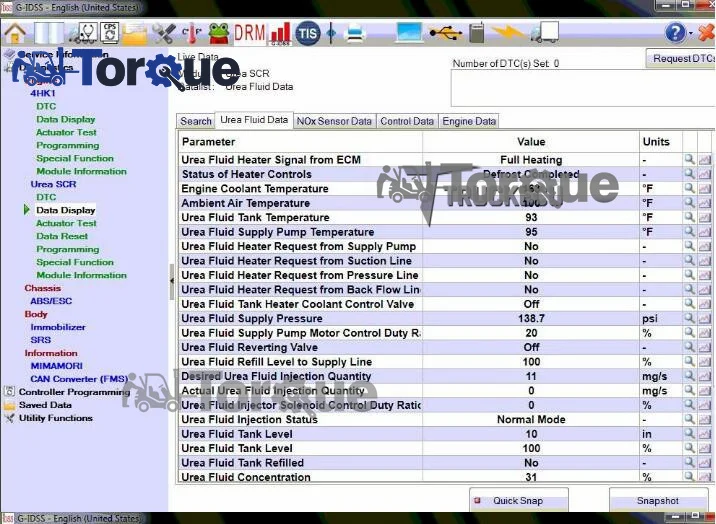This screenshot has width=716, height=524.
Task: Click the 138.7 supply pressure value
Action: 531,318
